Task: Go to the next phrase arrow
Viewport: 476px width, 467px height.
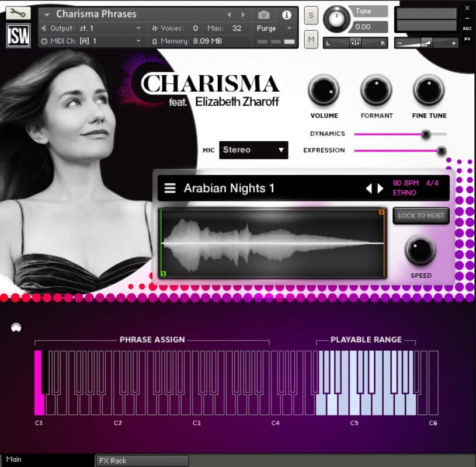Action: tap(381, 188)
